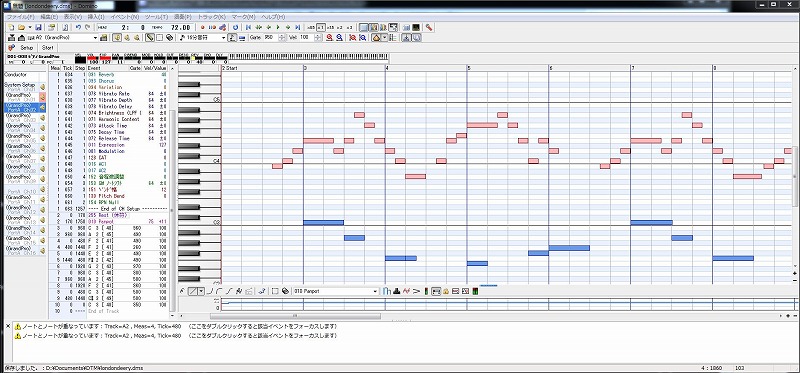Toggle the speaker icon on the Ch01 track
Screen dimensions: 800x373
point(42,97)
